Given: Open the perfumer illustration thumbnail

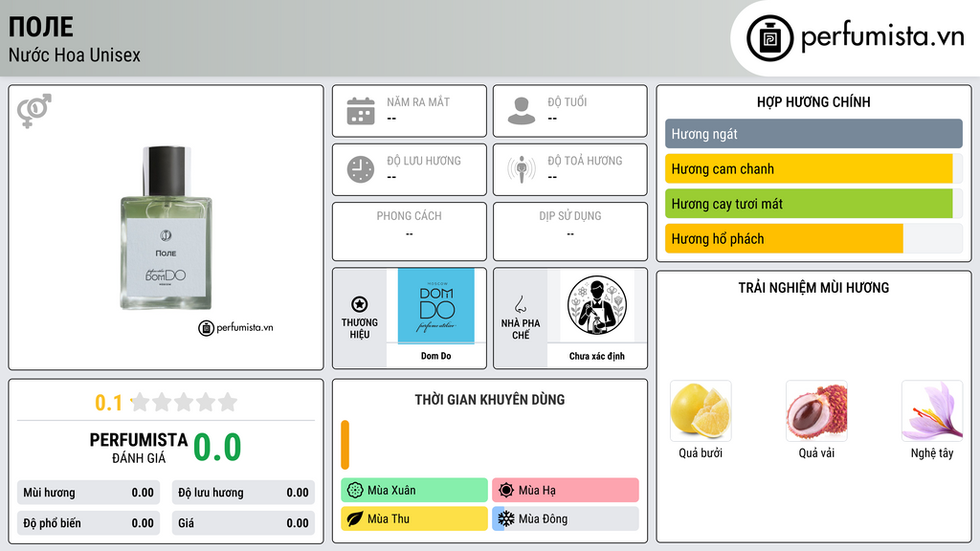Looking at the screenshot, I should [597, 305].
